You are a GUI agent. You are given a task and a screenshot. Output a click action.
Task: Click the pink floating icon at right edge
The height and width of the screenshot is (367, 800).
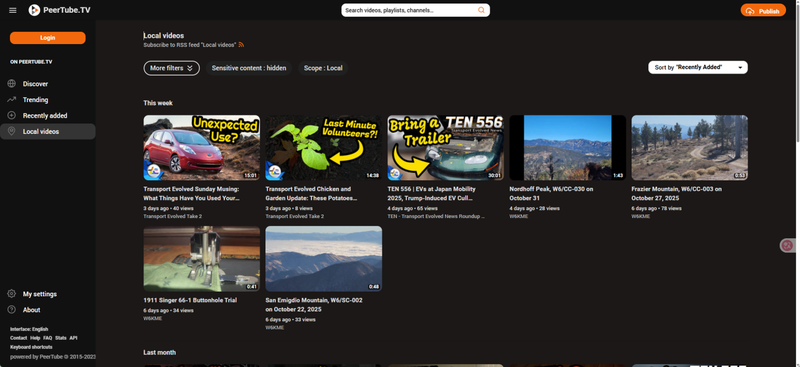[788, 246]
